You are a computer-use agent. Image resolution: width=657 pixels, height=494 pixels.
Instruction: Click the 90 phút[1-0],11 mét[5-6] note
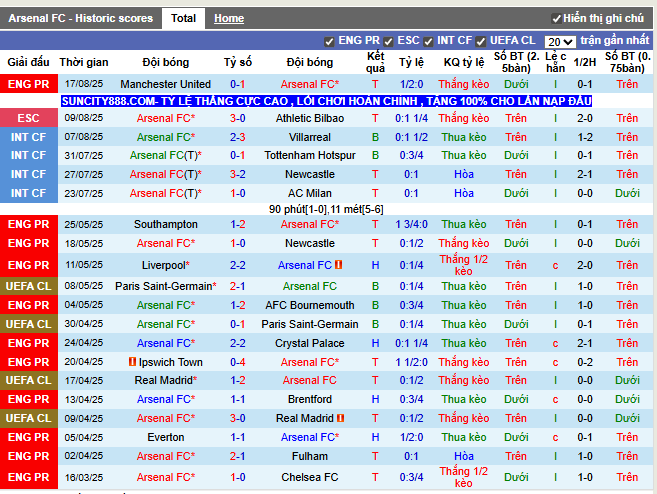pyautogui.click(x=326, y=209)
